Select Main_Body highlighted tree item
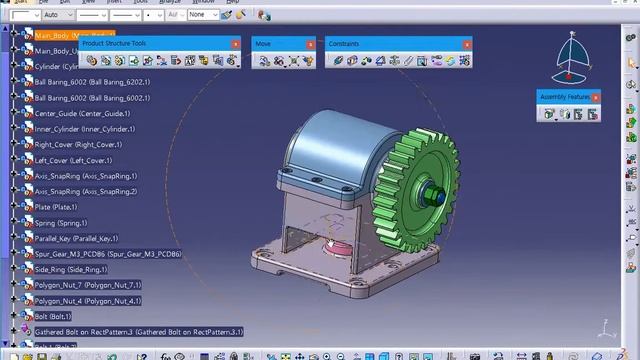Screen dimensions: 640x360 (75, 36)
